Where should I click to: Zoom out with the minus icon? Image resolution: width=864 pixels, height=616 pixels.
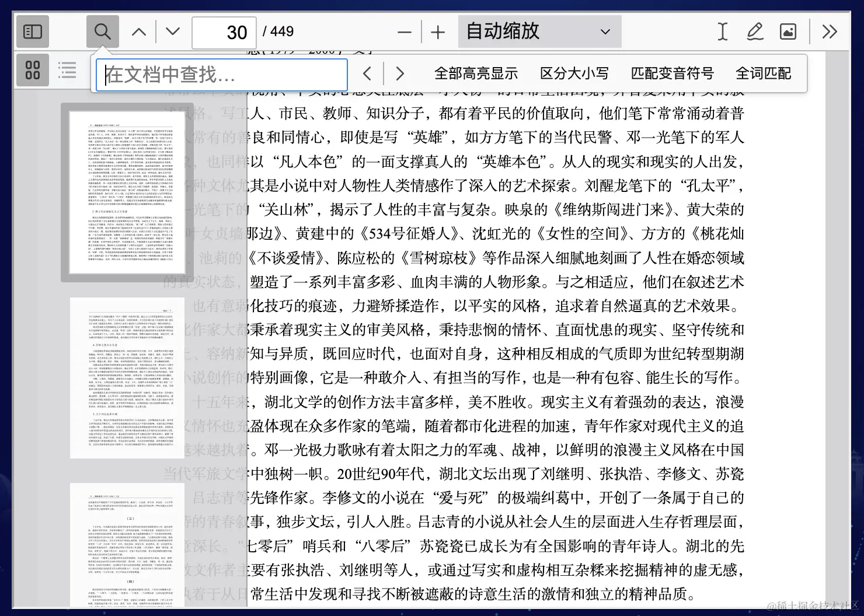(x=404, y=32)
